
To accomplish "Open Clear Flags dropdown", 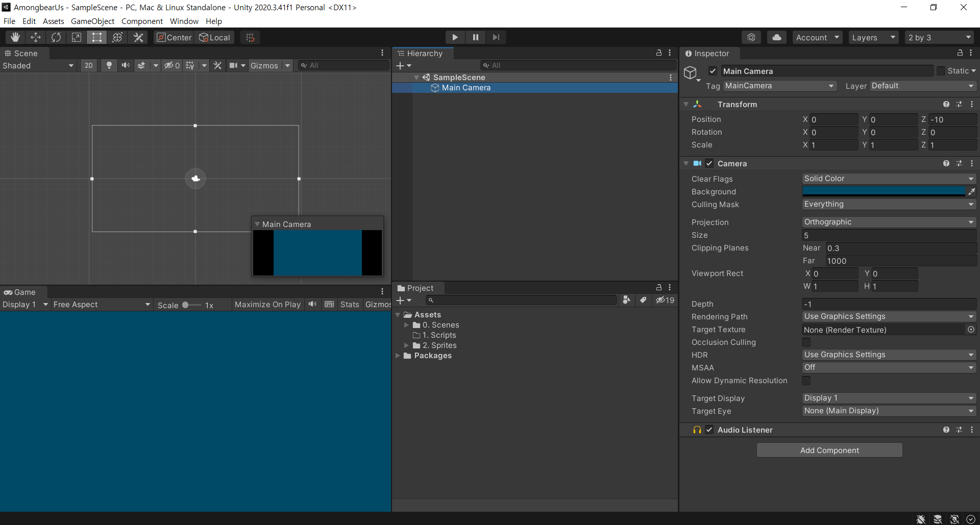I will [x=889, y=179].
